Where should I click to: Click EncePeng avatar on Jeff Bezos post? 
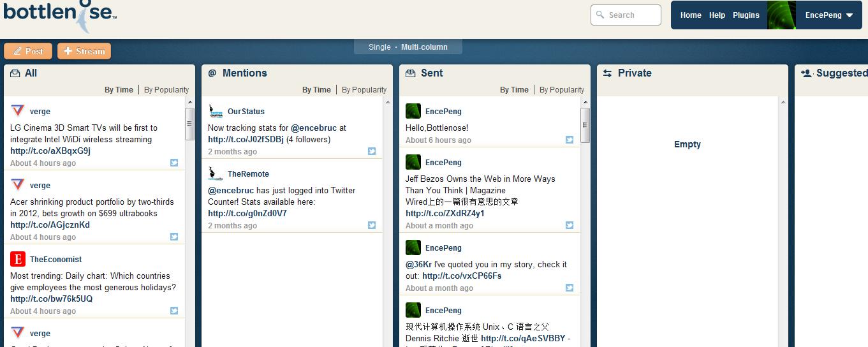pyautogui.click(x=413, y=162)
